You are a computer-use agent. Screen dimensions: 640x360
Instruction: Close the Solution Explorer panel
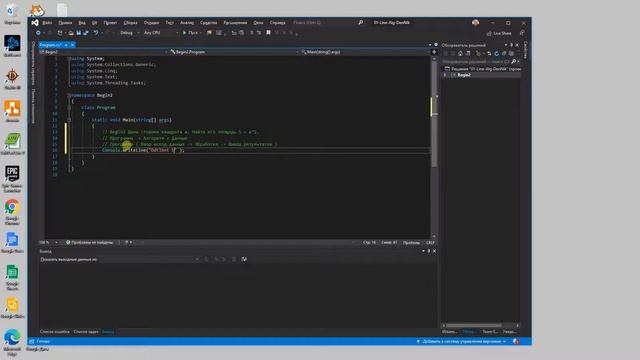point(517,45)
